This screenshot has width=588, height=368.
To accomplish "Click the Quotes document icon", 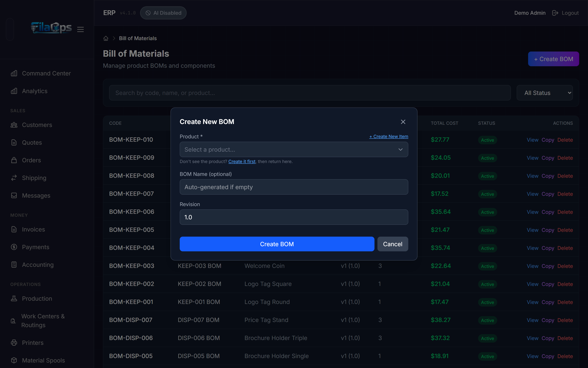I will [14, 143].
